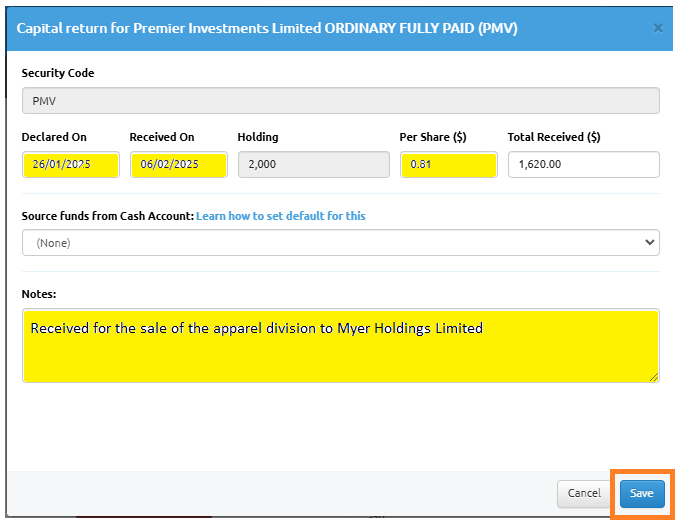689x530 pixels.
Task: Select the Received On date field
Action: (x=178, y=164)
